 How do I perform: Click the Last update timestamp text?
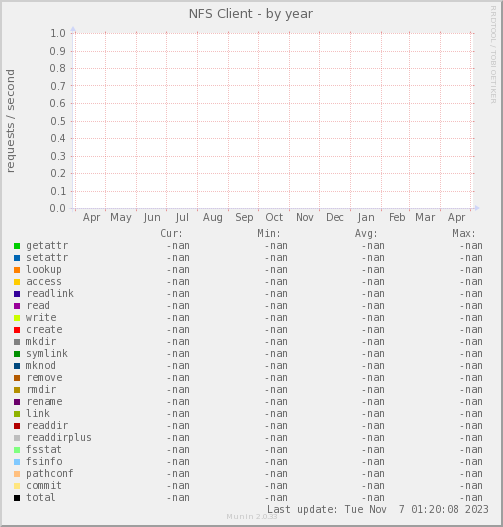pyautogui.click(x=378, y=510)
